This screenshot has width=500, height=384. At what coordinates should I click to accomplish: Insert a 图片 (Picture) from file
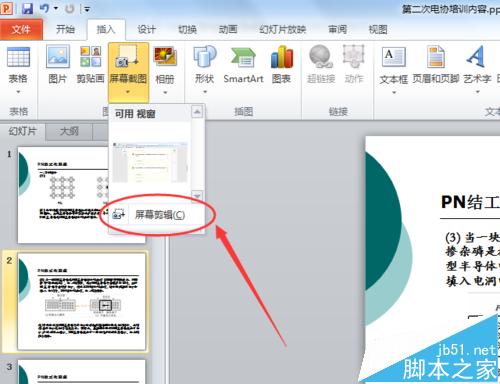(x=58, y=63)
